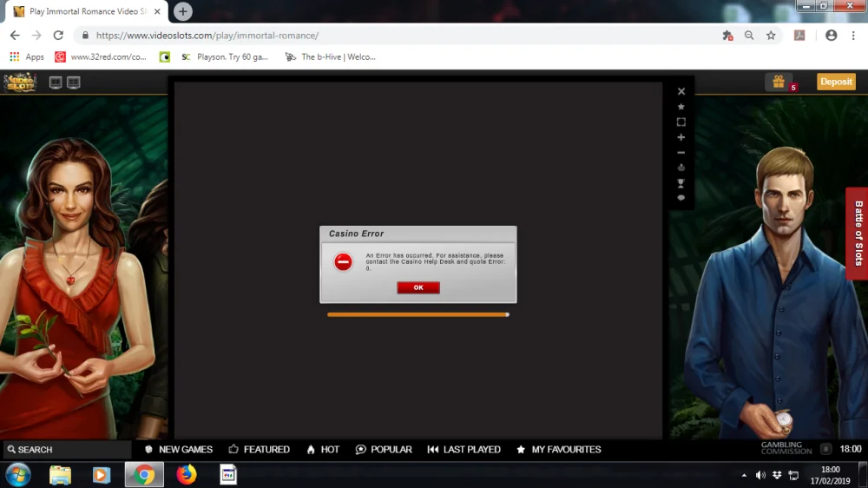Click the small badge next to Gambling Commission
The width and height of the screenshot is (868, 488).
[826, 449]
